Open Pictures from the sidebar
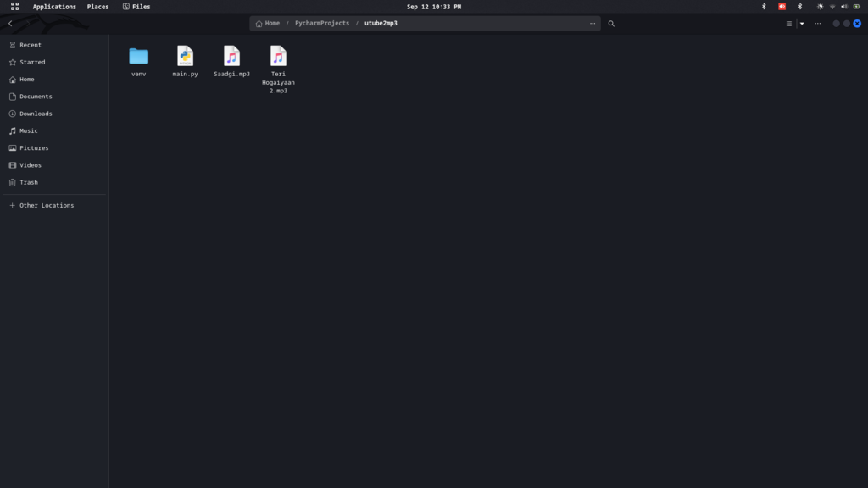 pyautogui.click(x=53, y=147)
